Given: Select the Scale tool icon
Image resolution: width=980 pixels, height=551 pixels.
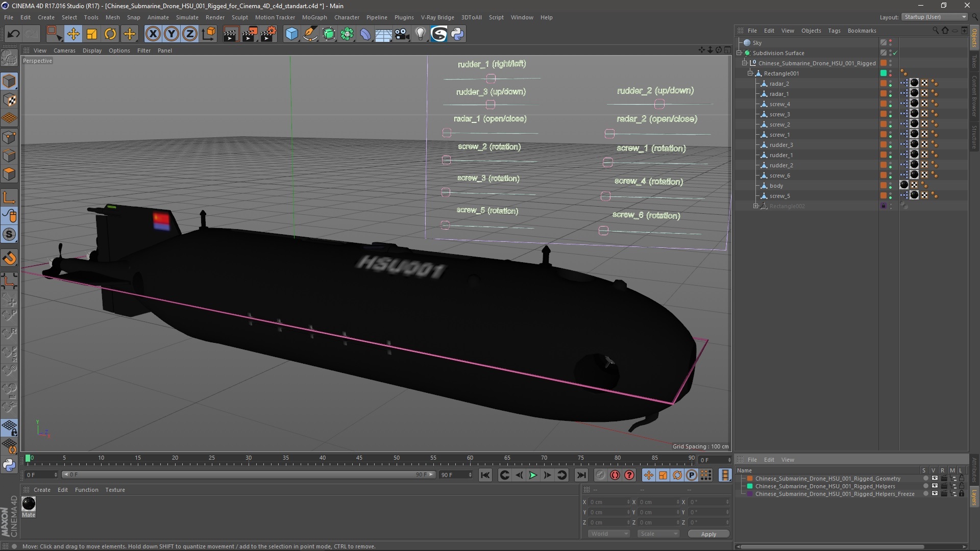Looking at the screenshot, I should click(x=92, y=34).
